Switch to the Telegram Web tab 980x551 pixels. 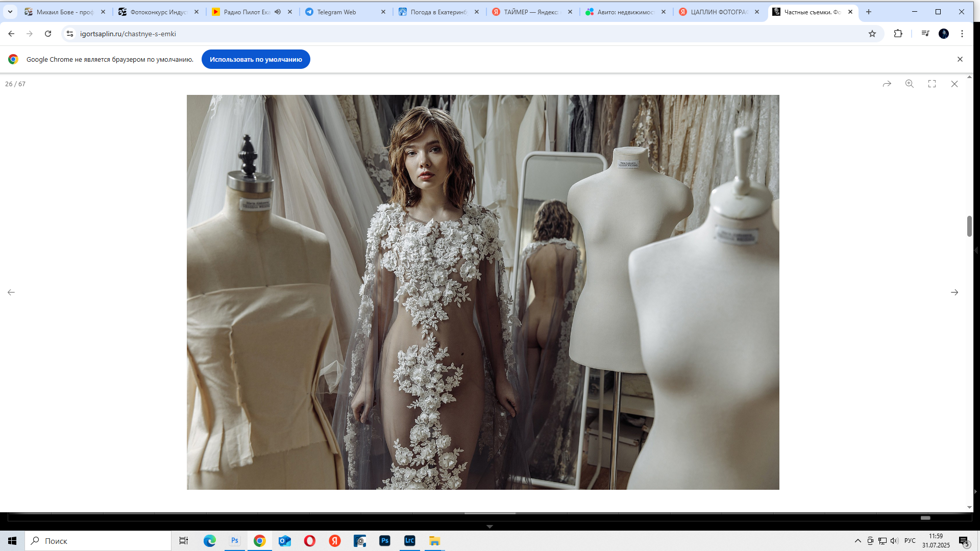pos(337,12)
